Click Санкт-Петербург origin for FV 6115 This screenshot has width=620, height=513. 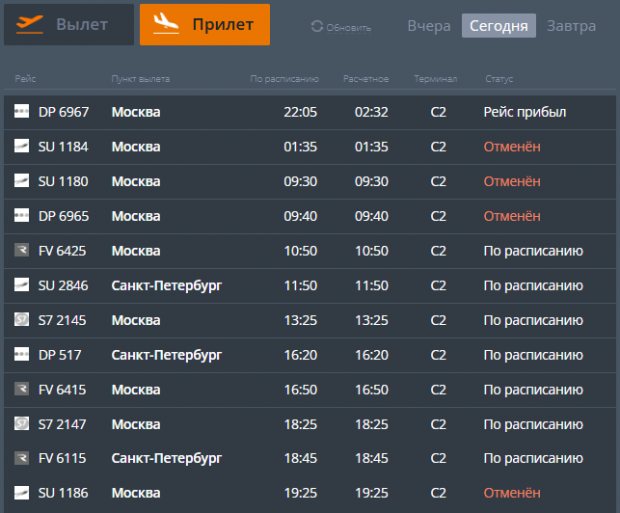coord(167,459)
